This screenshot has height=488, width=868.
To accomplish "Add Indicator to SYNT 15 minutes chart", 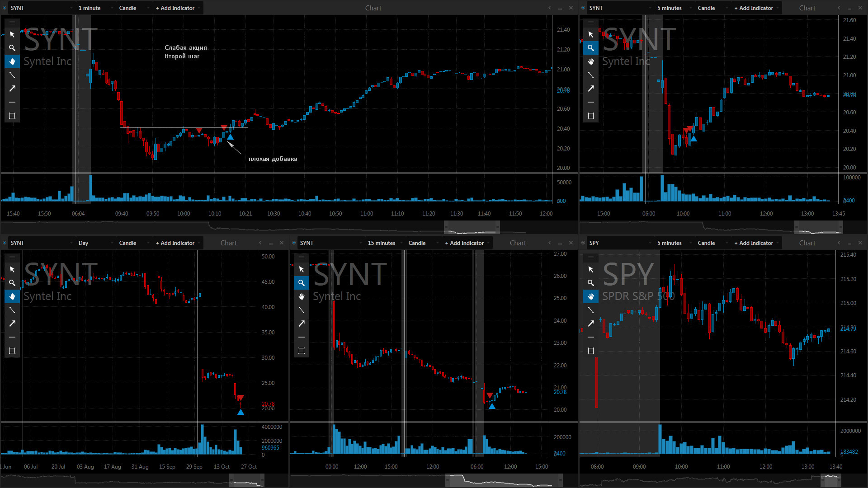I will pos(467,243).
